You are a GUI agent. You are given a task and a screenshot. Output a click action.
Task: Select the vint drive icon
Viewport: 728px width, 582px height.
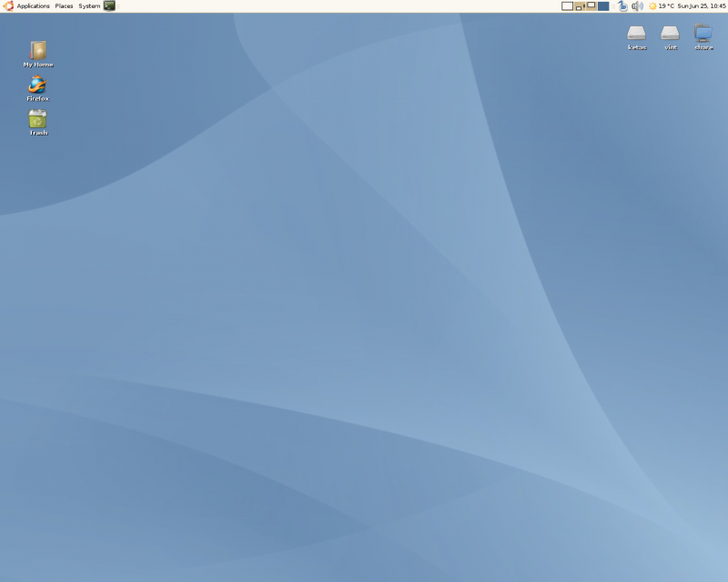(x=670, y=34)
